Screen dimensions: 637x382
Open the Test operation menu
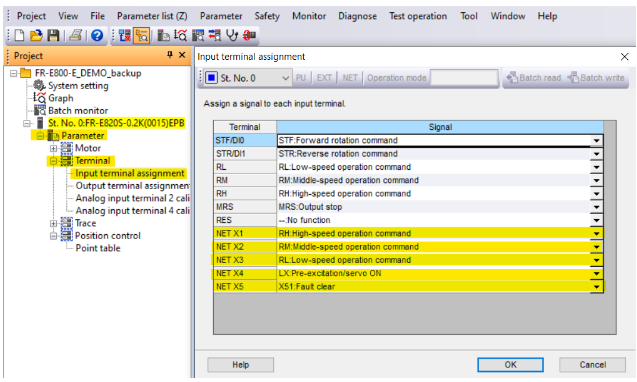pyautogui.click(x=418, y=16)
